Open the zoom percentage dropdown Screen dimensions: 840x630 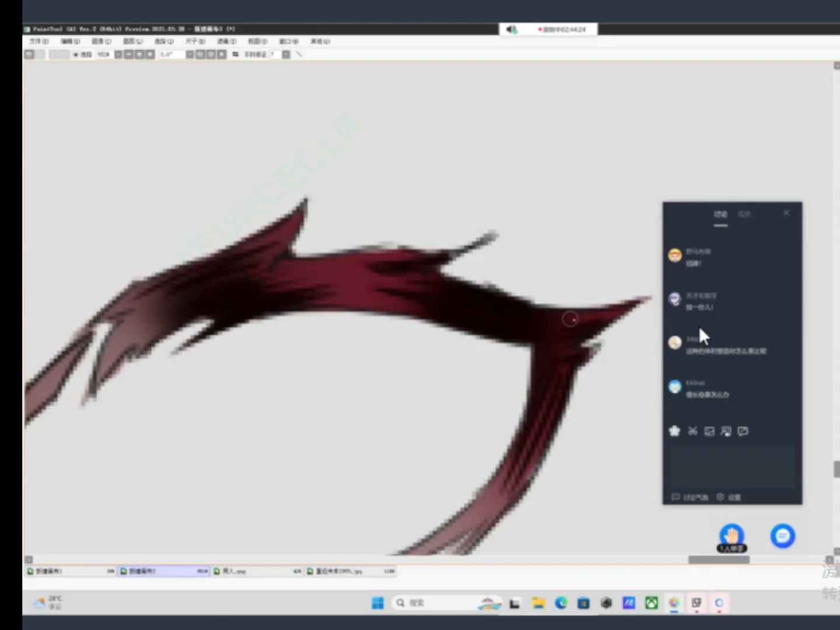118,54
